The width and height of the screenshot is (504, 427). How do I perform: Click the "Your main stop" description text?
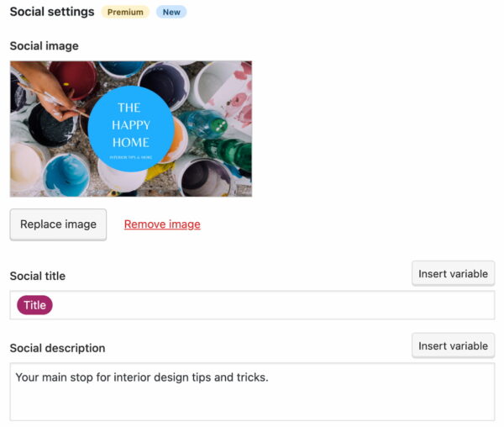tap(141, 377)
